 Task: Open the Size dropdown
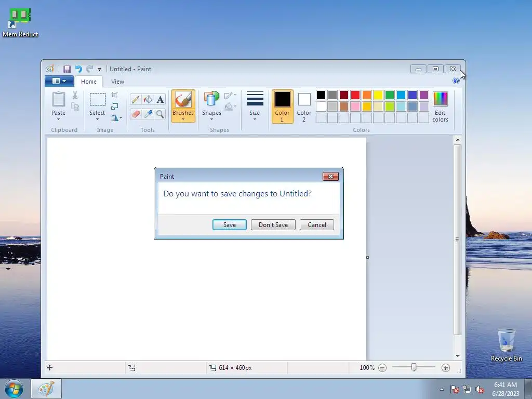click(255, 106)
